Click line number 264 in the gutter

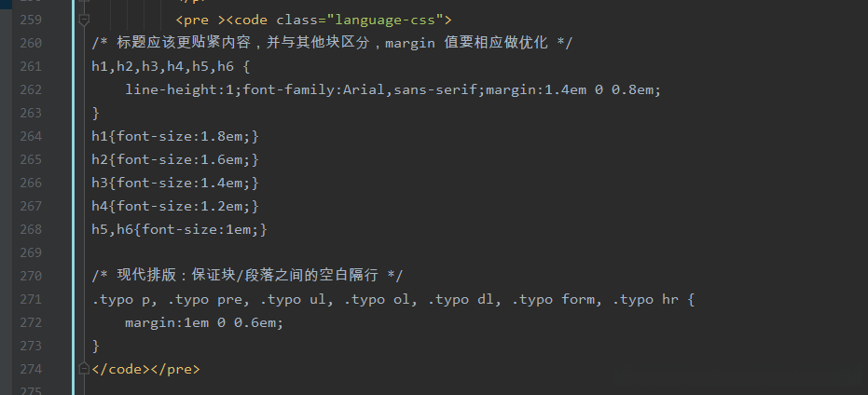(x=30, y=136)
